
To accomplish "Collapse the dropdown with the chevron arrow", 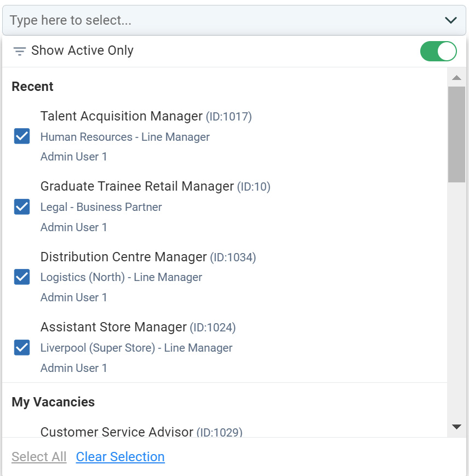I will [x=451, y=20].
